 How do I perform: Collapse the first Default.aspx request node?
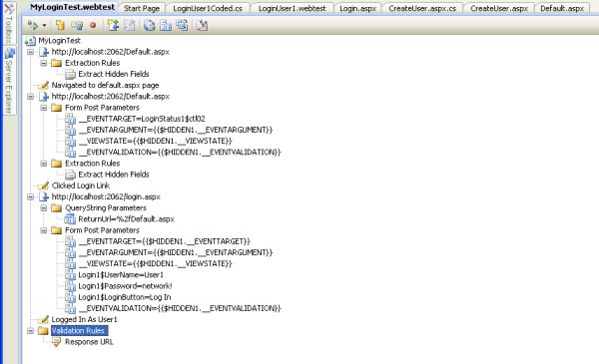(x=31, y=52)
